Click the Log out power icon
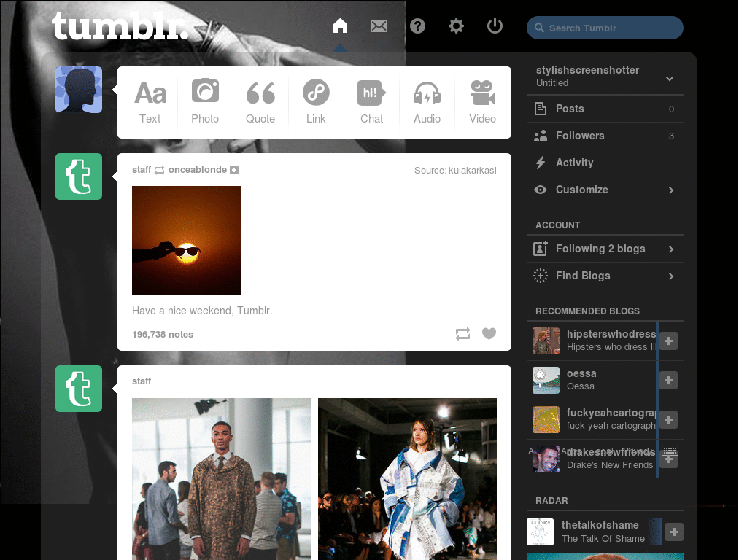 pyautogui.click(x=495, y=26)
